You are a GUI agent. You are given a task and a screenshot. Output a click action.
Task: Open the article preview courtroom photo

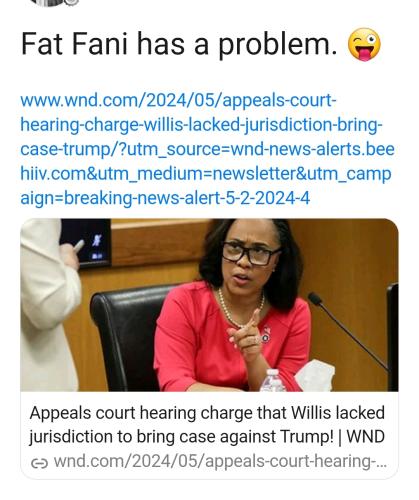pos(209,305)
